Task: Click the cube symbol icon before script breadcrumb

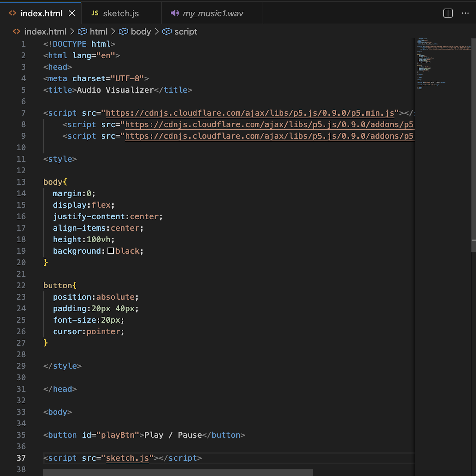Action: pyautogui.click(x=167, y=31)
